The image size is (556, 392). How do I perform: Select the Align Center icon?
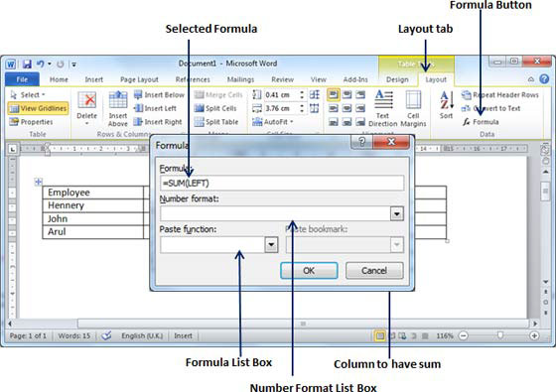coord(347,108)
